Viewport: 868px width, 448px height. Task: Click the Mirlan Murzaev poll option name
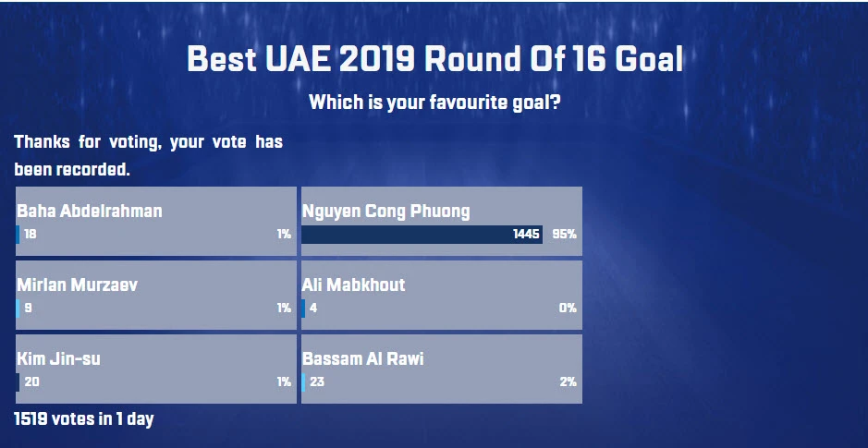point(78,285)
